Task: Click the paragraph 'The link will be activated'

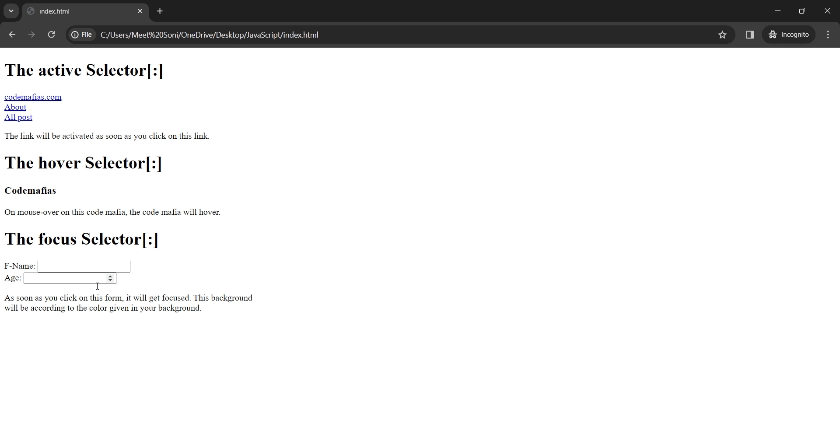Action: [x=107, y=136]
